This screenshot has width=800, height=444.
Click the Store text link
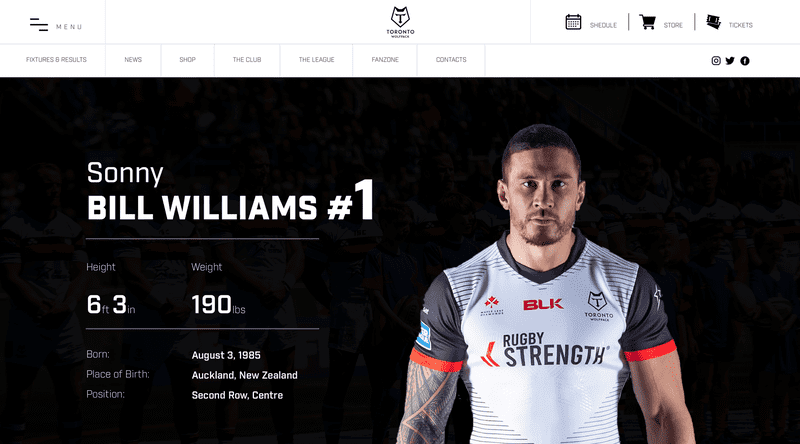click(673, 25)
